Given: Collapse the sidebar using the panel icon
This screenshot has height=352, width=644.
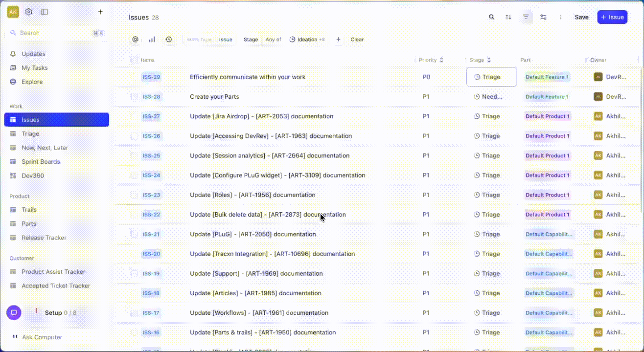Looking at the screenshot, I should point(45,12).
